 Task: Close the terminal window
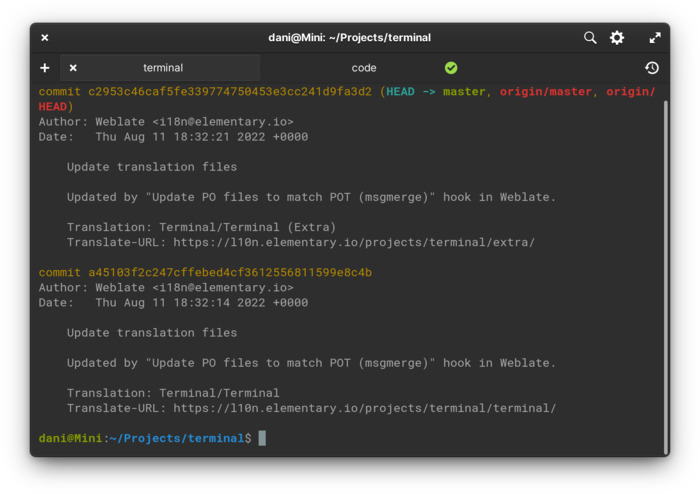click(x=45, y=38)
